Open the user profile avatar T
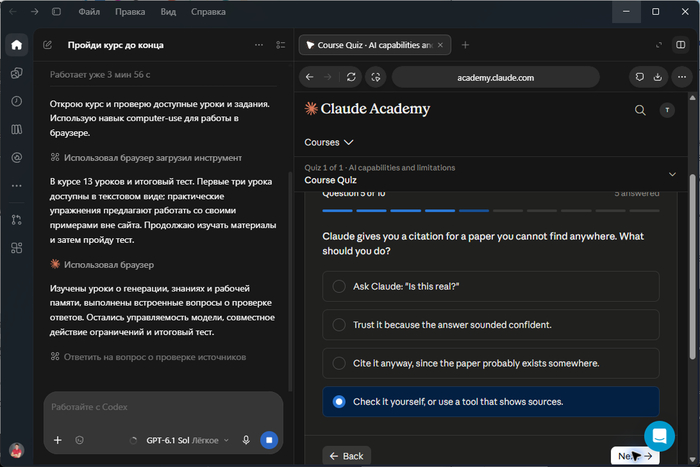Screen dimensions: 700x467 [x=667, y=110]
